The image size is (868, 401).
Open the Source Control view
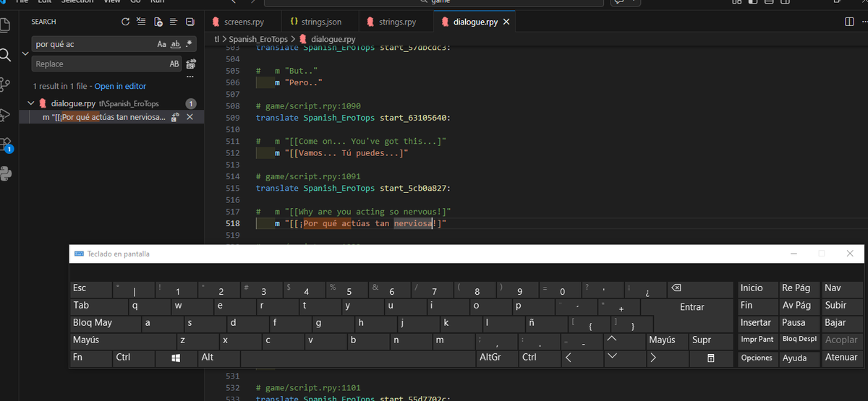pyautogui.click(x=5, y=85)
